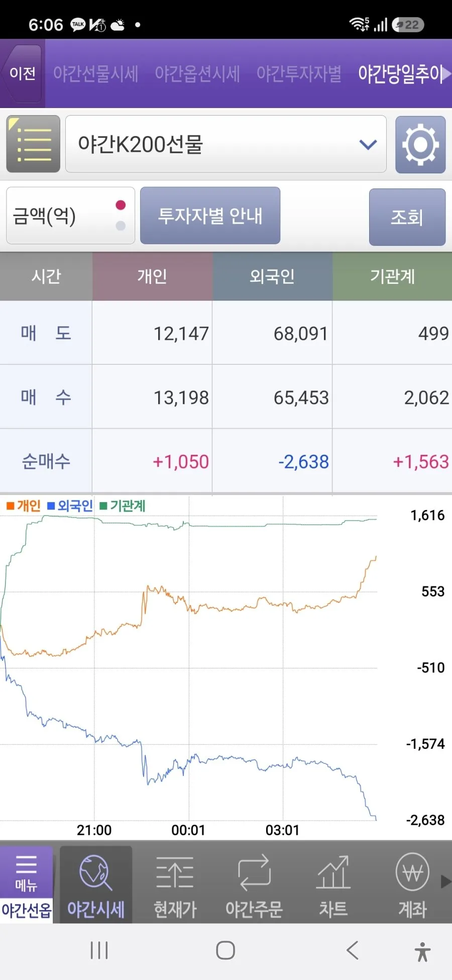Open 야간주문 order icon

coord(254,872)
